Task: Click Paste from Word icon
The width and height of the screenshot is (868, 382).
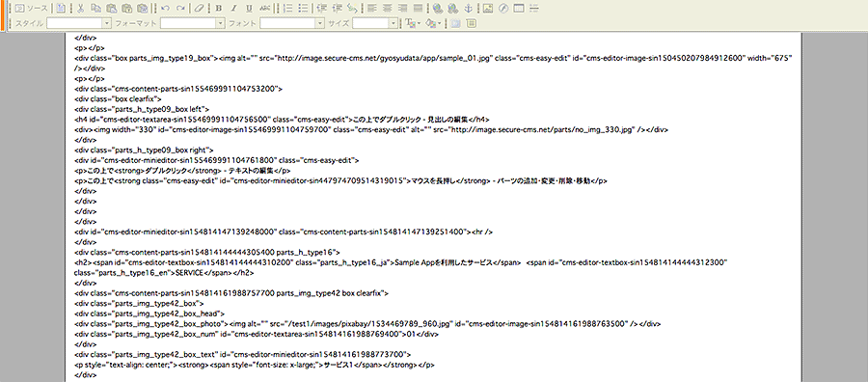Action: 143,9
